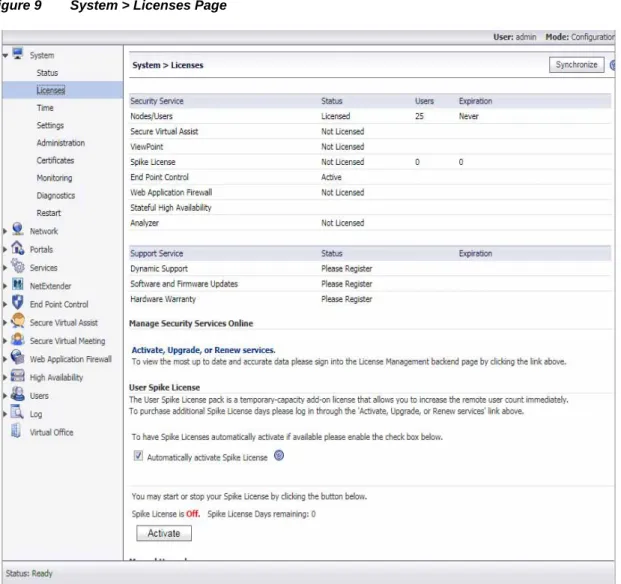
Task: Open Activate, Upgrade, or Renew services link
Action: click(203, 350)
